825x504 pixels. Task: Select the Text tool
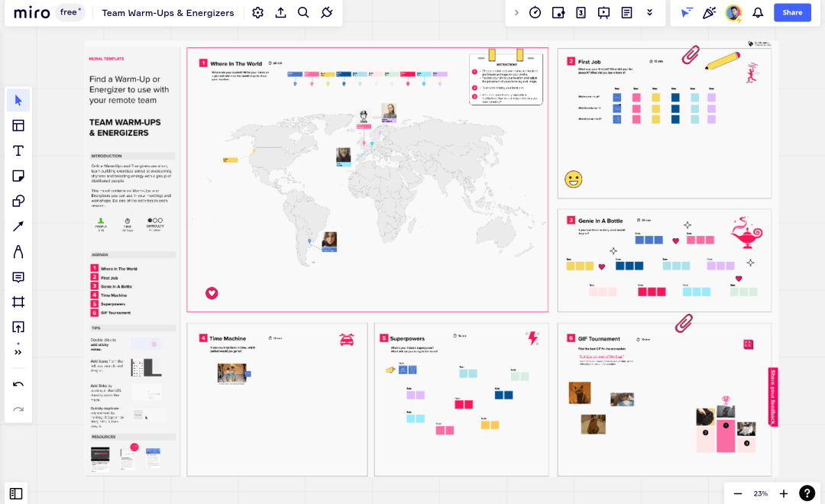pos(18,151)
